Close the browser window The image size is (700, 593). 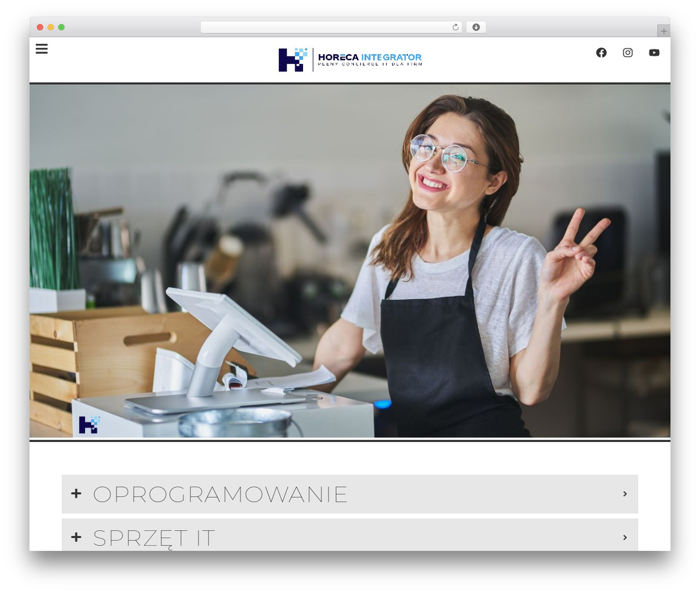pos(40,27)
